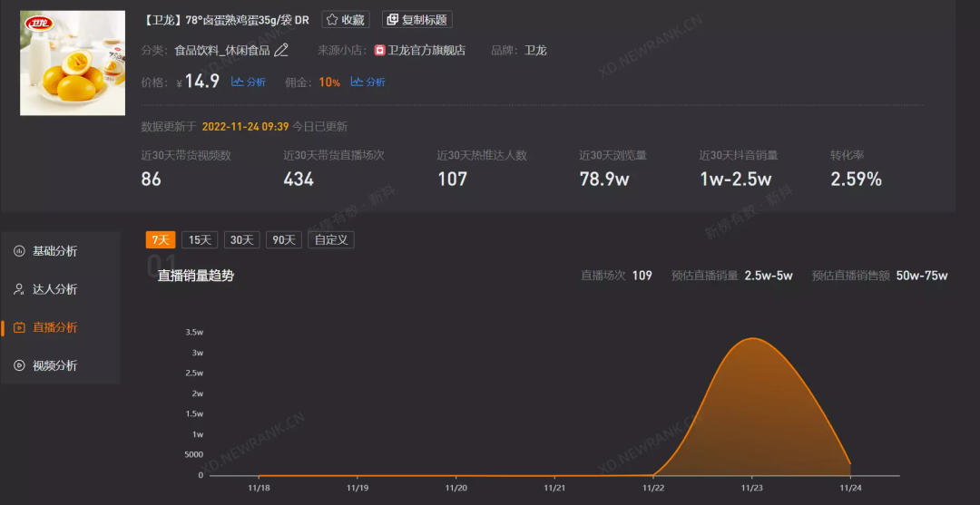
Task: Click the 近30天浏览量 value 78.9w
Action: (x=604, y=180)
